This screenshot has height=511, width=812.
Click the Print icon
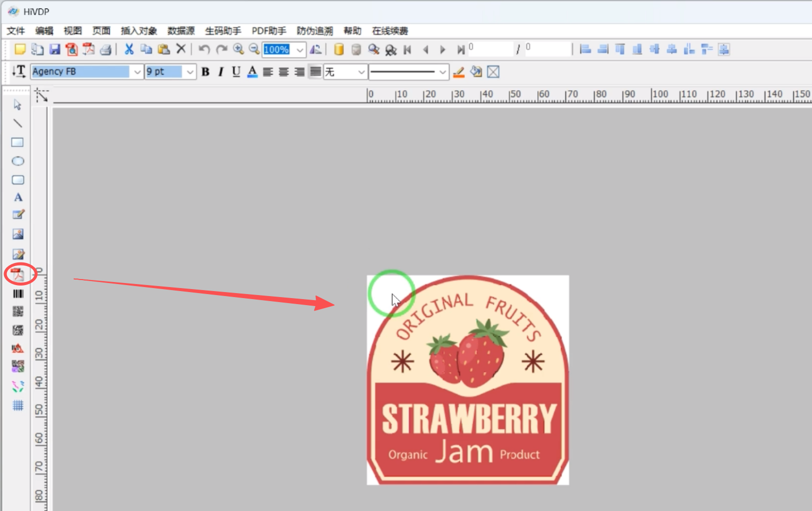click(x=105, y=49)
